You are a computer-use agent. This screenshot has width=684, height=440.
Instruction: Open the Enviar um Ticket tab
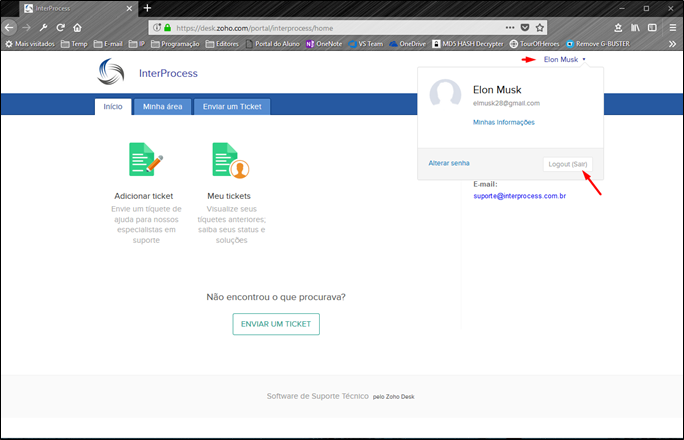click(x=232, y=106)
